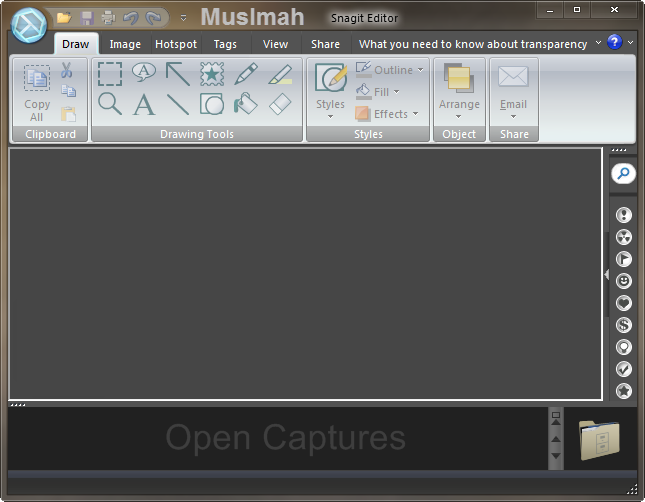Activate the Highlight marker tool
This screenshot has height=502, width=645.
(280, 73)
